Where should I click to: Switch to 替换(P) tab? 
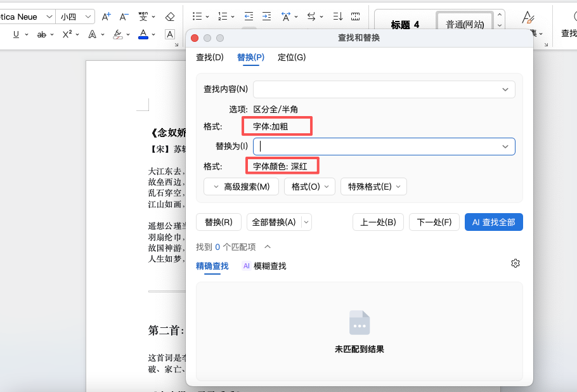click(250, 58)
